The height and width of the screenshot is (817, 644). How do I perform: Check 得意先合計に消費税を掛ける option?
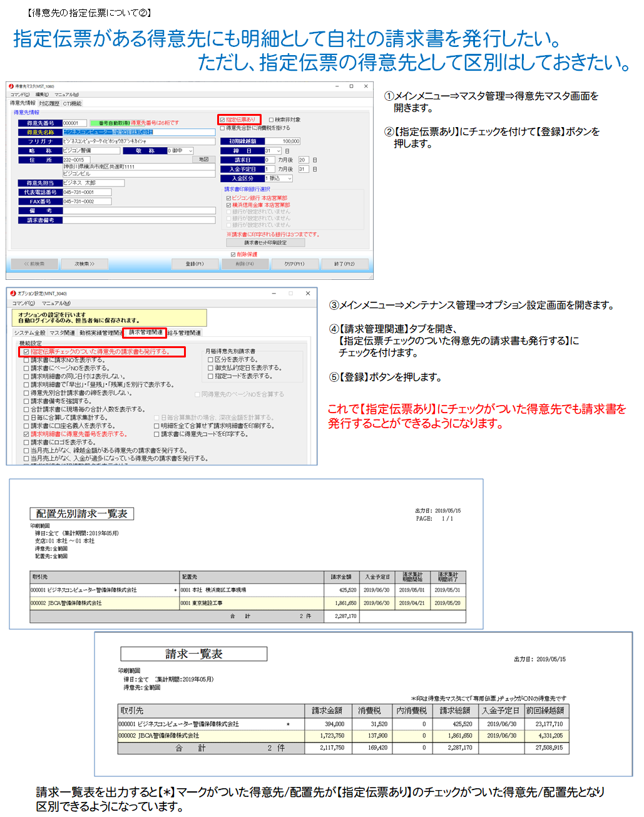pyautogui.click(x=222, y=128)
